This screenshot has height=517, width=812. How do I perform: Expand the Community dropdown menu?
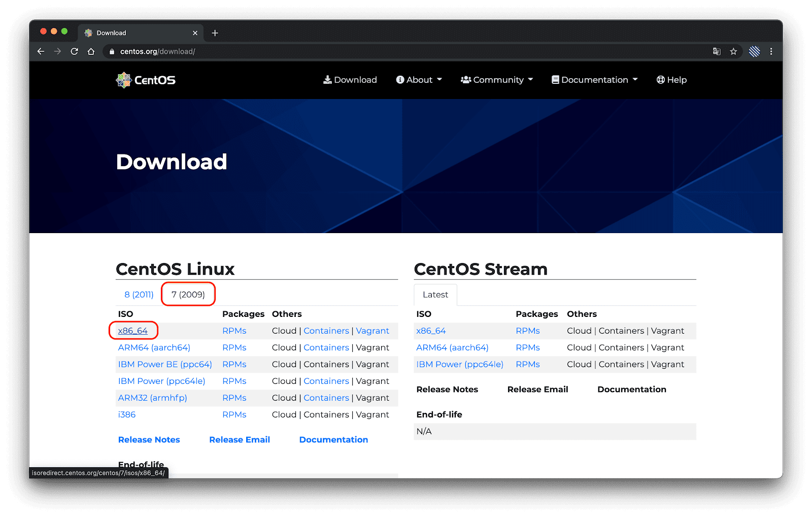(x=497, y=80)
